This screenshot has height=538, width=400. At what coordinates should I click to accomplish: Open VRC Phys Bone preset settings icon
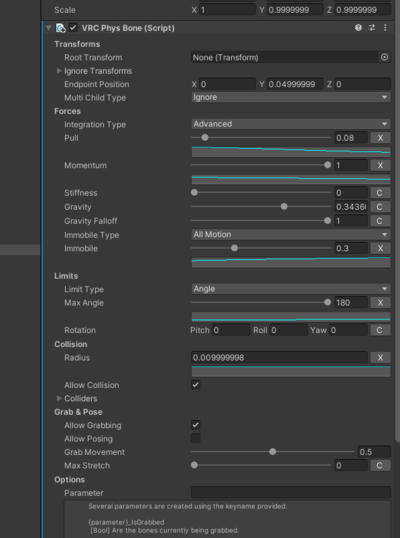[x=372, y=28]
